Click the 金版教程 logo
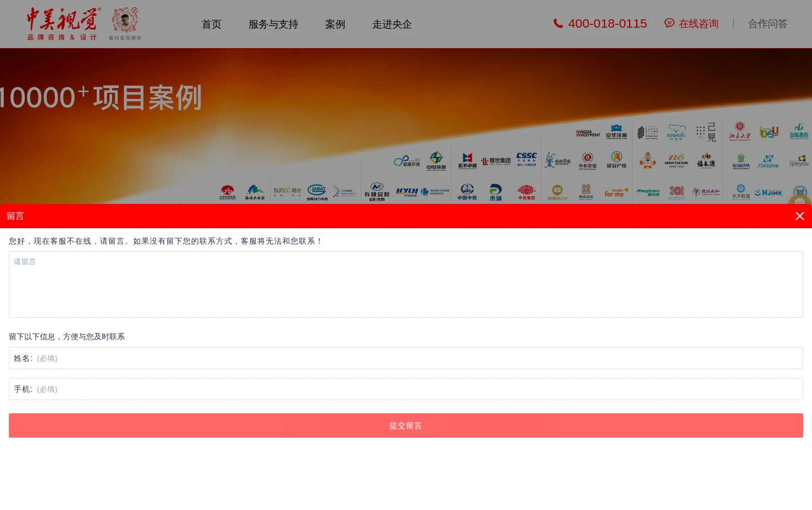The width and height of the screenshot is (812, 510). (x=799, y=132)
